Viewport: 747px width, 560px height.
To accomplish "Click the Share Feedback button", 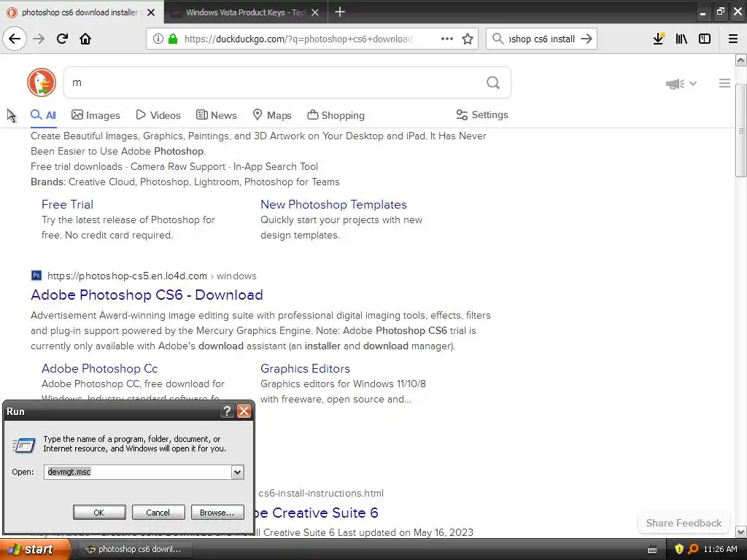I will (x=684, y=523).
